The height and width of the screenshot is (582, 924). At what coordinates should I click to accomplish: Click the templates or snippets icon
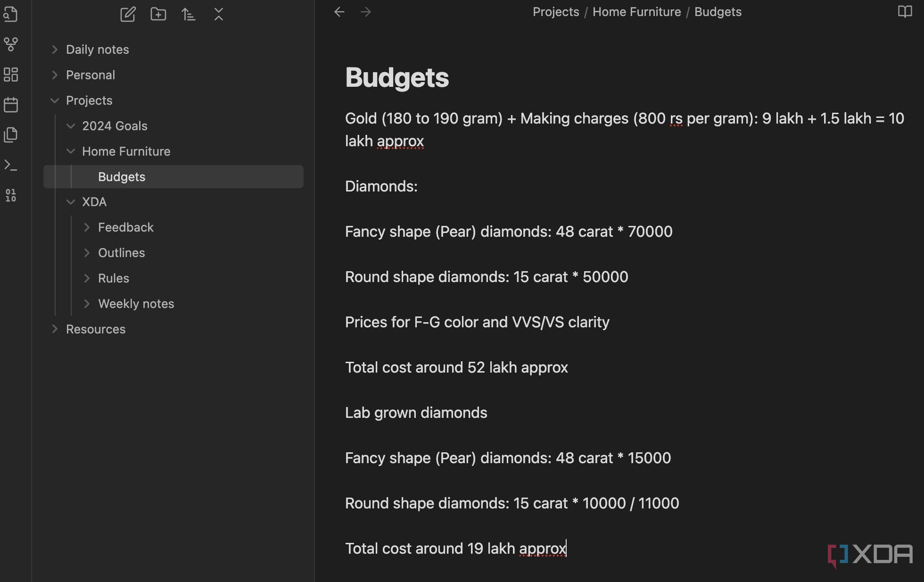(x=11, y=134)
